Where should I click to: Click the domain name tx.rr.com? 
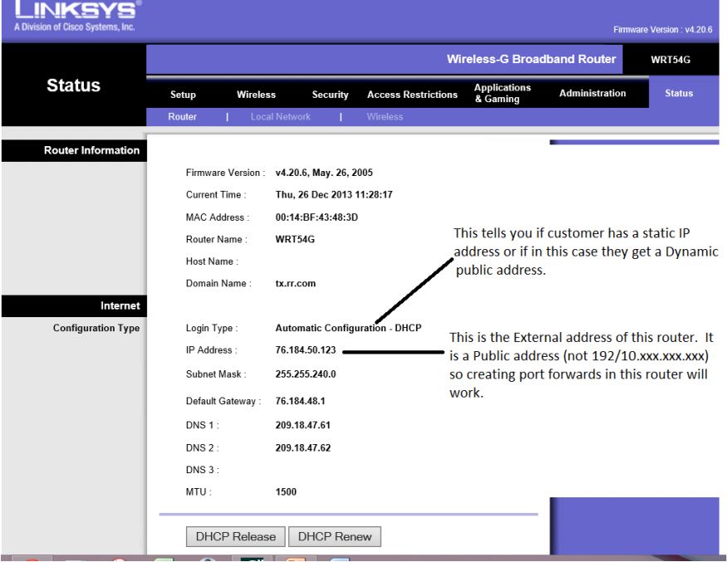(x=296, y=283)
